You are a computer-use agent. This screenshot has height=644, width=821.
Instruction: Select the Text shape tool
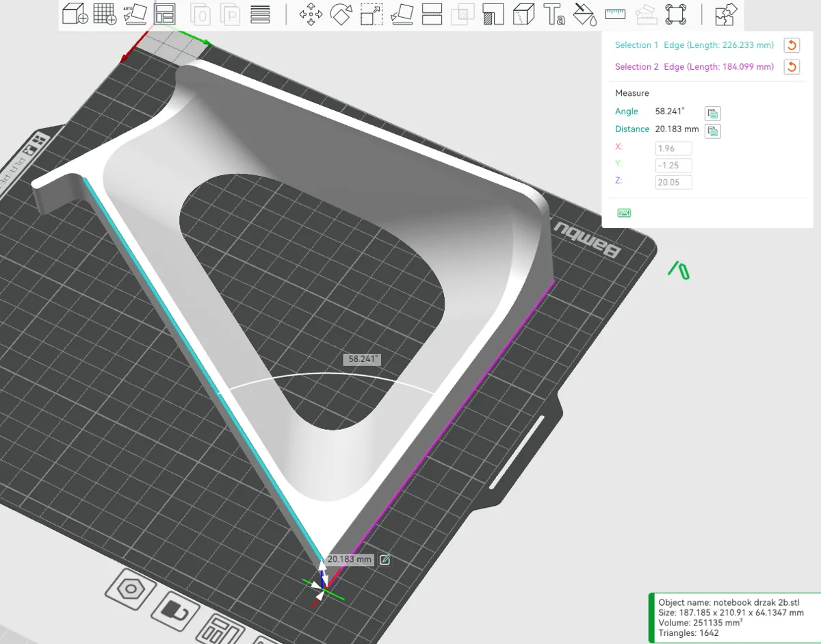coord(553,14)
